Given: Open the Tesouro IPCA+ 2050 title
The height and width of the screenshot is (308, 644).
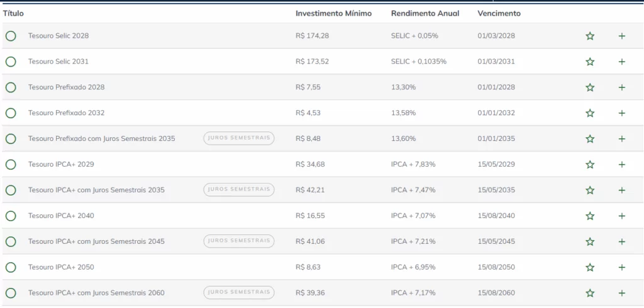Looking at the screenshot, I should [61, 267].
